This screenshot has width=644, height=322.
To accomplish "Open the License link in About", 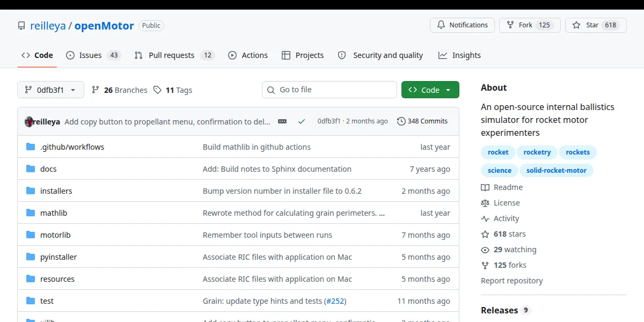I will click(x=500, y=203).
